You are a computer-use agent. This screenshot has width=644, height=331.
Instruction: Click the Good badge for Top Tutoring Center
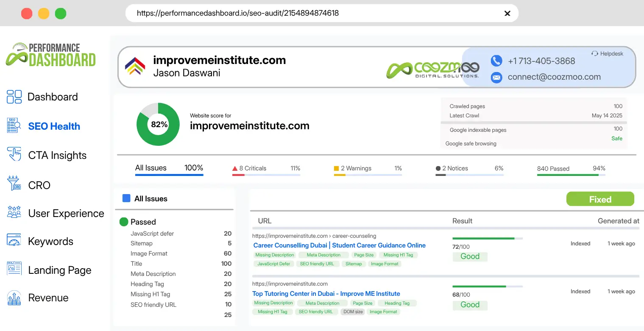[x=470, y=305]
